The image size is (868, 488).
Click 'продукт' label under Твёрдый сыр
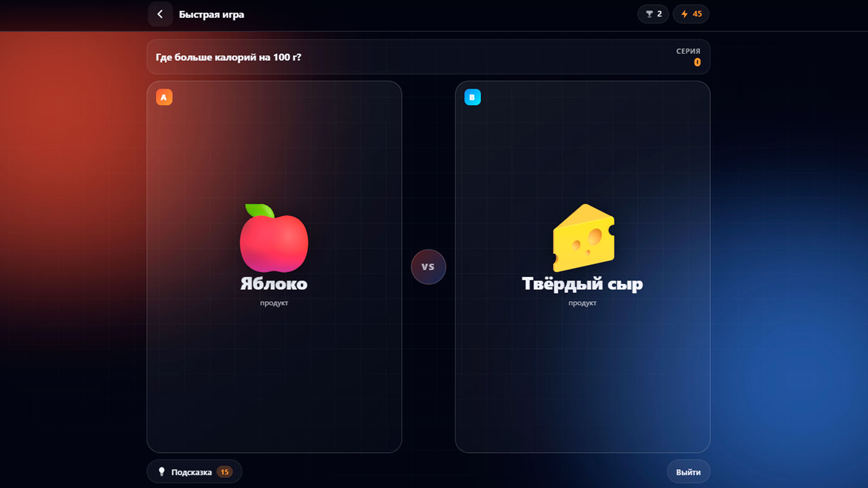[583, 303]
